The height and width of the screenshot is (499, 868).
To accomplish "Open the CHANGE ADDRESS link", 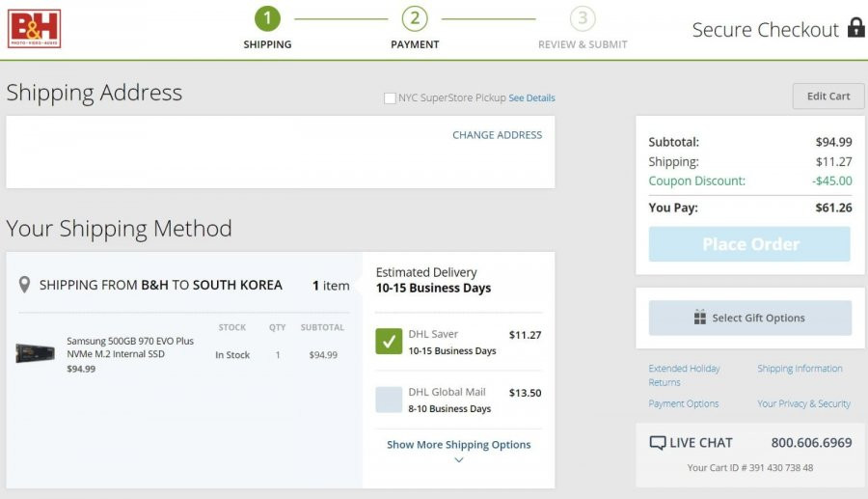I will 497,135.
